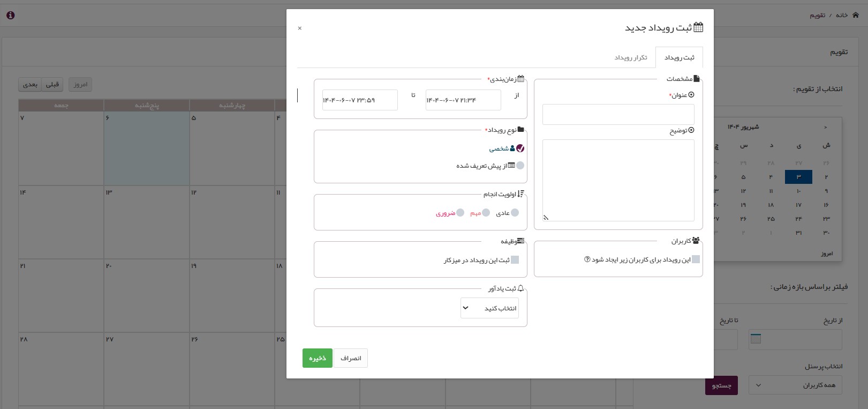Image resolution: width=868 pixels, height=409 pixels.
Task: Click into the عنوان title input field
Action: tap(618, 115)
